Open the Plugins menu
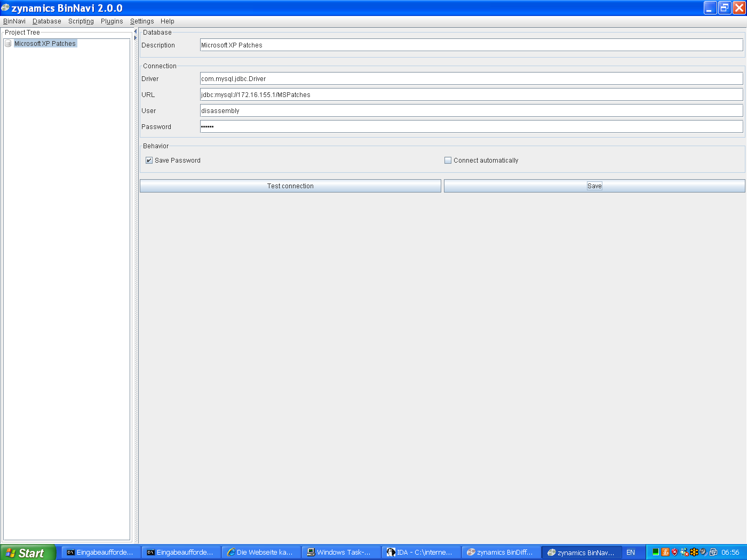Image resolution: width=747 pixels, height=560 pixels. tap(112, 21)
